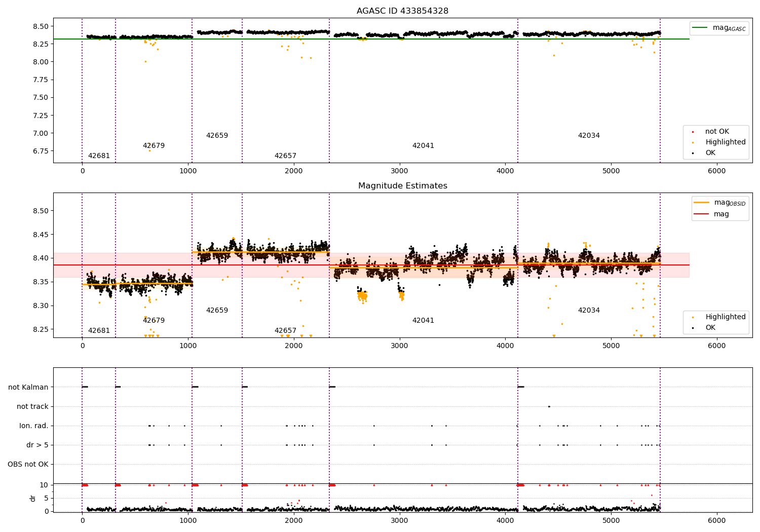Image resolution: width=760 pixels, height=532 pixels.
Task: Click OBSID label 42681 in top plot
Action: pos(99,156)
